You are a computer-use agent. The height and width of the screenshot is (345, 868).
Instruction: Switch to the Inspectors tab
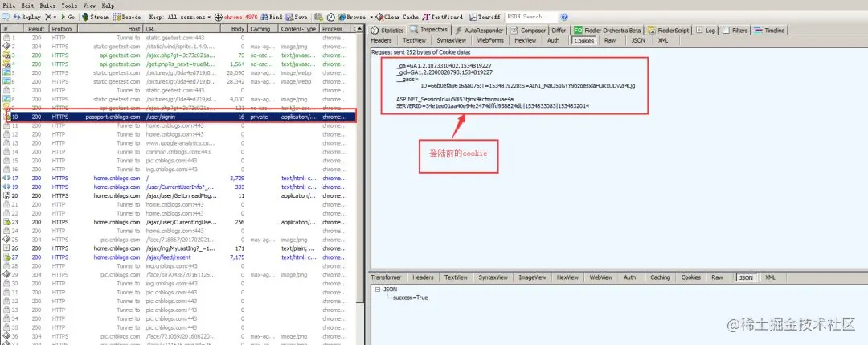429,30
